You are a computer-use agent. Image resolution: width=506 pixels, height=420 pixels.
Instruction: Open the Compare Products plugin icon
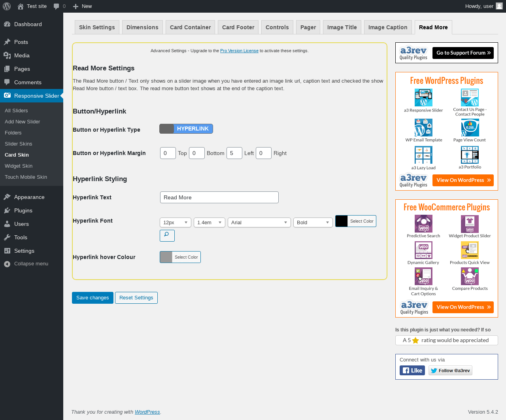pos(470,276)
